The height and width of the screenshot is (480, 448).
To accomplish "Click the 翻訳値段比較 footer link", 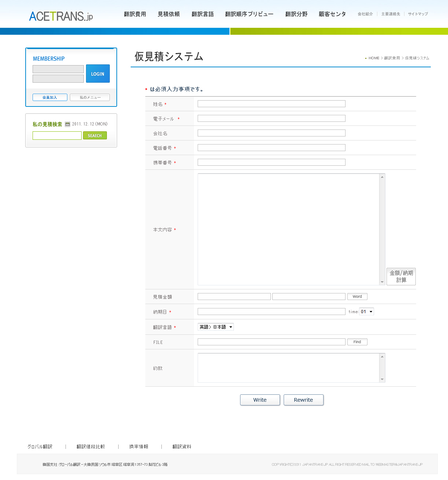I will tap(91, 447).
